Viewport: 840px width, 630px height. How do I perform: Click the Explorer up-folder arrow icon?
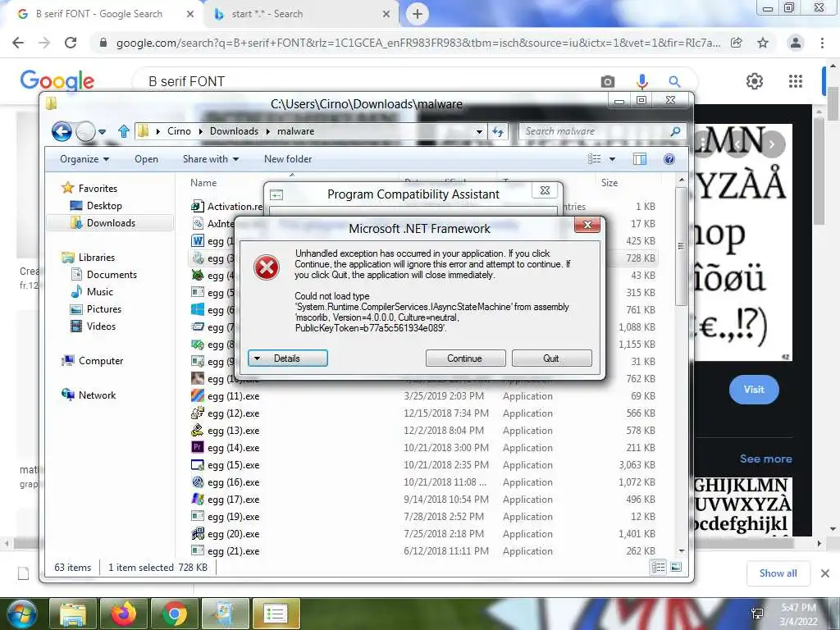pyautogui.click(x=124, y=131)
